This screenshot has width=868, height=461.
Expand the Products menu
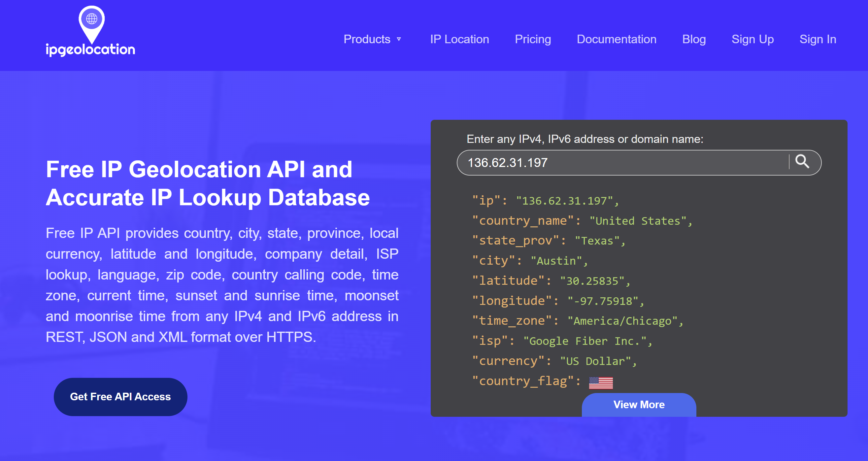(x=367, y=39)
